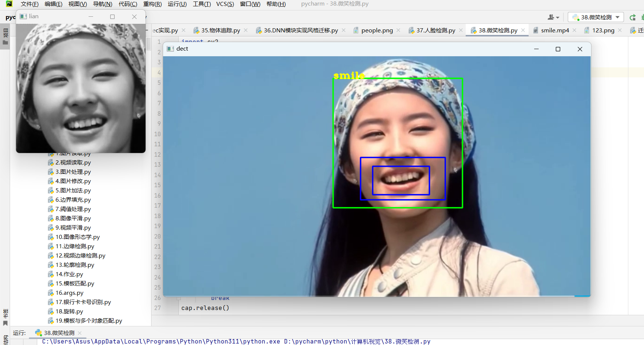This screenshot has width=644, height=345.
Task: Click the green rerun icon in toolbar
Action: [x=632, y=17]
